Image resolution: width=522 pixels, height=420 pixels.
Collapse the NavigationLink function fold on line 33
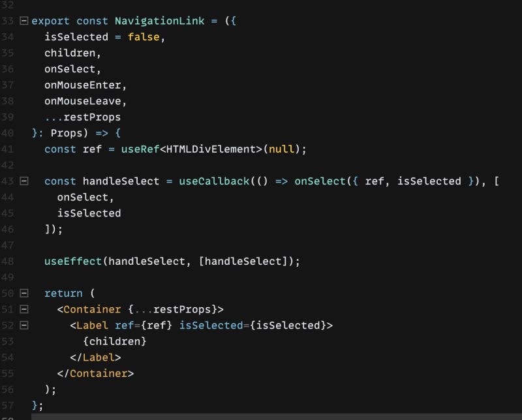pos(24,21)
